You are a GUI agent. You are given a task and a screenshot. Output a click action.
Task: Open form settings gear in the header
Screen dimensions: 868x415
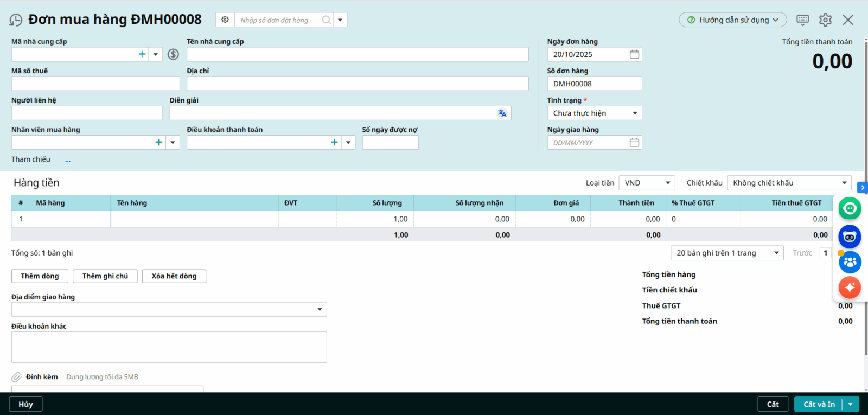click(x=825, y=20)
